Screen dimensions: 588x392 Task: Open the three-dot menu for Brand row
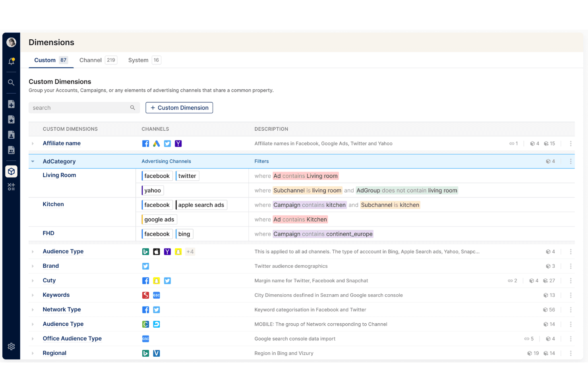pos(571,266)
